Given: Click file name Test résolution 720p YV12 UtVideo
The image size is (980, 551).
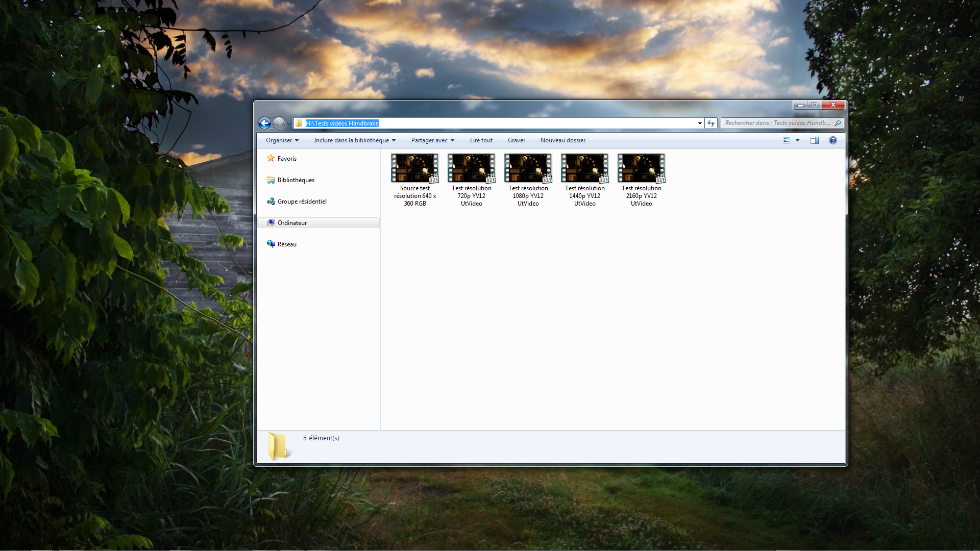Looking at the screenshot, I should (472, 196).
